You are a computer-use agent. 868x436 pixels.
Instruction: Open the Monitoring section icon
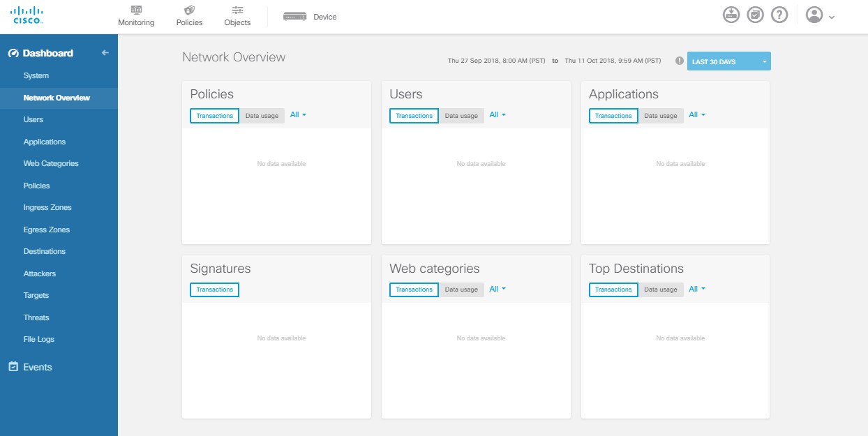tap(136, 10)
